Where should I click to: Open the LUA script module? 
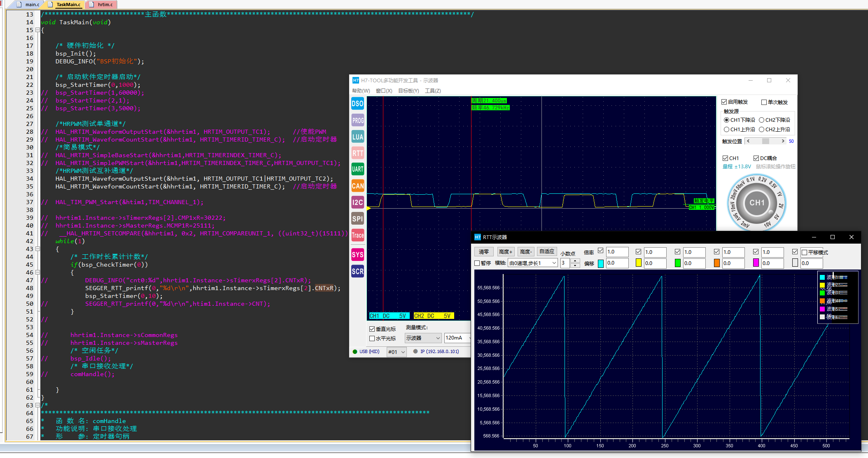(x=357, y=137)
